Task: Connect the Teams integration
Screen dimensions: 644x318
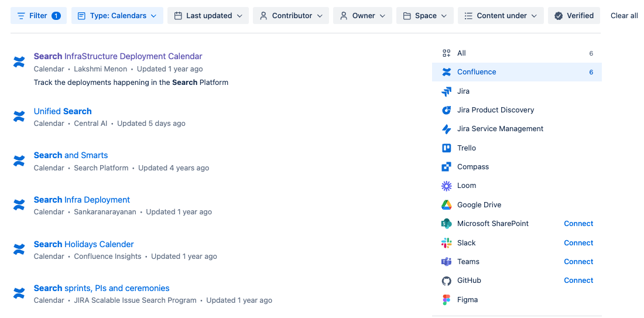Action: (x=578, y=262)
